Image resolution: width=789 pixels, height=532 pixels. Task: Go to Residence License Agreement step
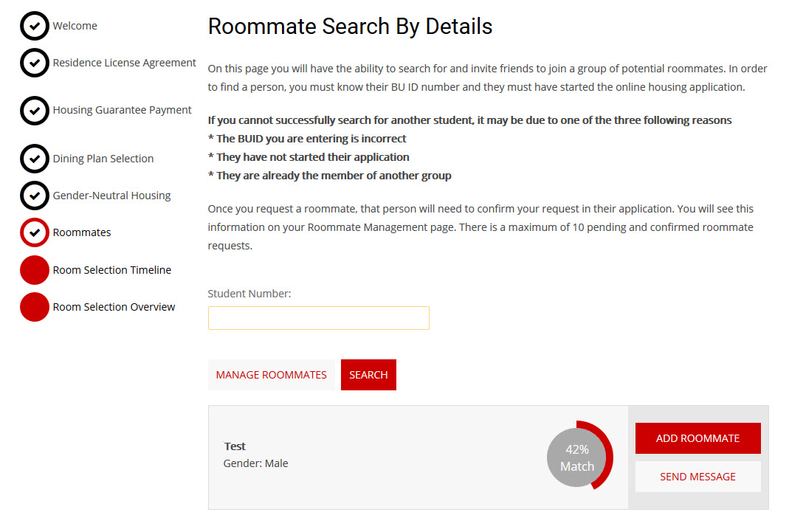(x=124, y=63)
